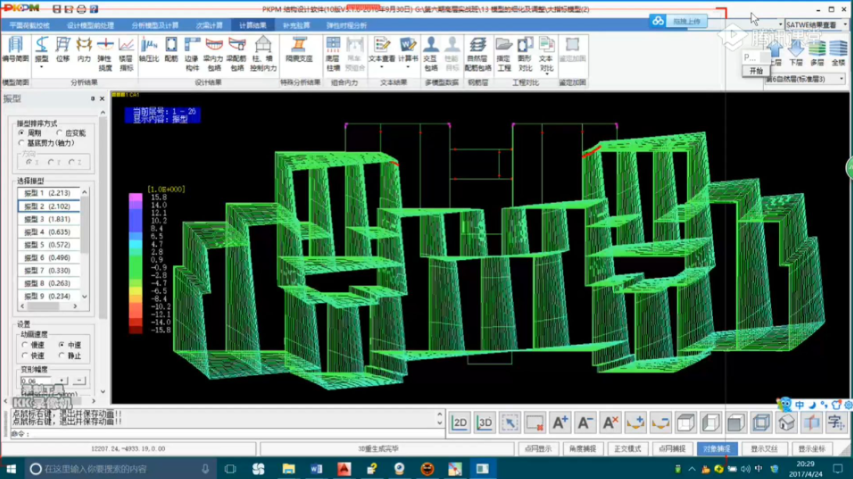
Task: Open the 底层柱墙 bottom-floor column-wall tool
Action: [333, 54]
